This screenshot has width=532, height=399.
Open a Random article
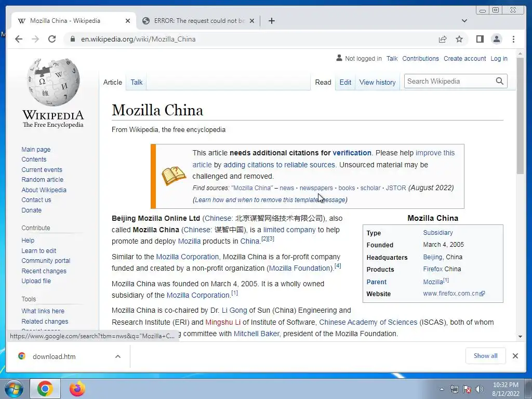[x=43, y=179]
